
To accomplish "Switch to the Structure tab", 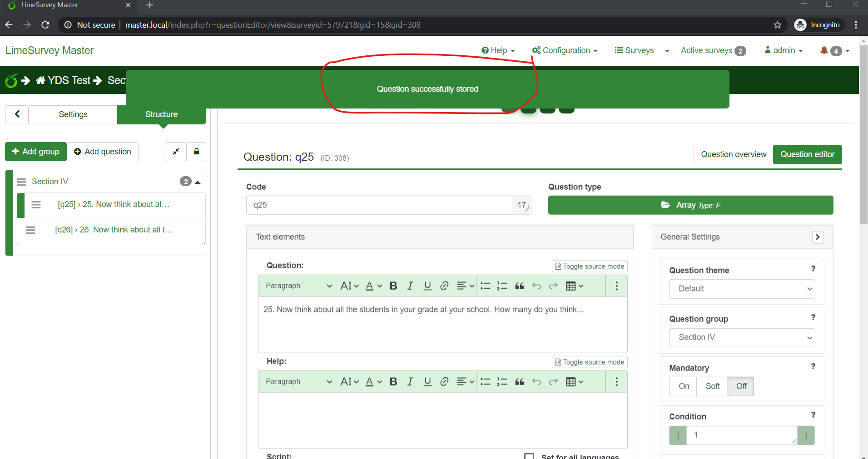I will (161, 114).
